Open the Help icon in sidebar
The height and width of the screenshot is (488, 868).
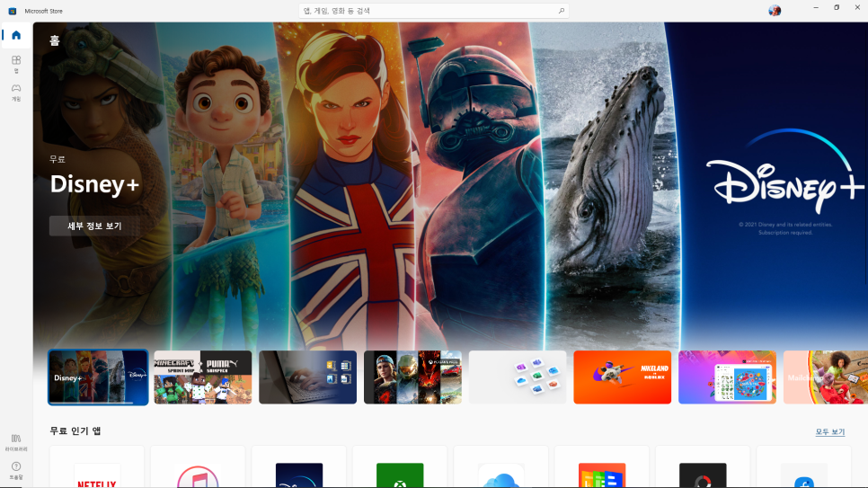point(16,470)
